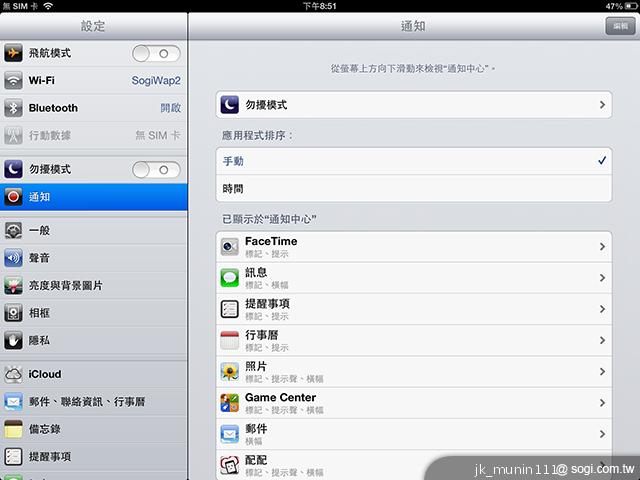Viewport: 640px width, 480px height.
Task: Open the 聲音 sound settings
Action: click(93, 258)
